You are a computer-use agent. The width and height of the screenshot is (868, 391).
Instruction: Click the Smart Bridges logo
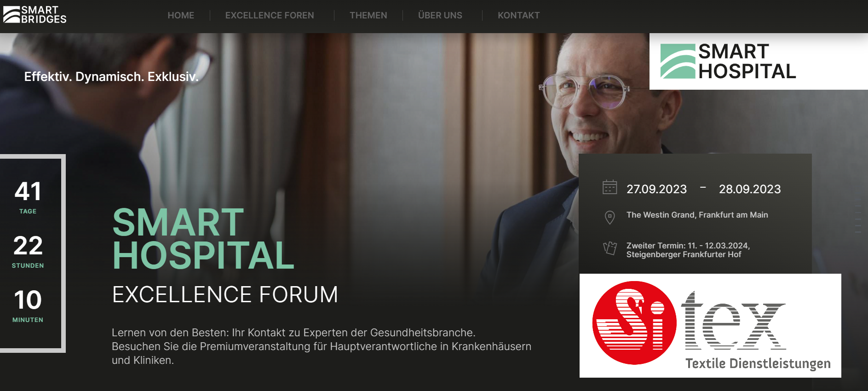pyautogui.click(x=35, y=15)
